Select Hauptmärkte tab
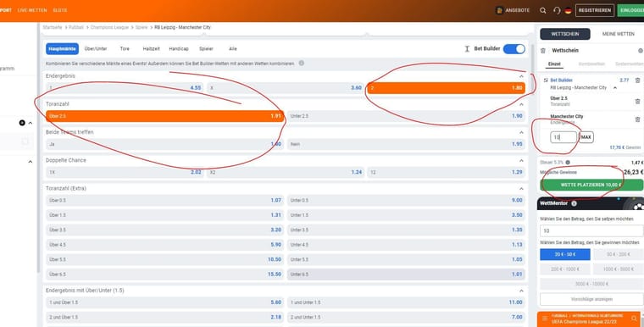644x327 pixels. point(62,49)
